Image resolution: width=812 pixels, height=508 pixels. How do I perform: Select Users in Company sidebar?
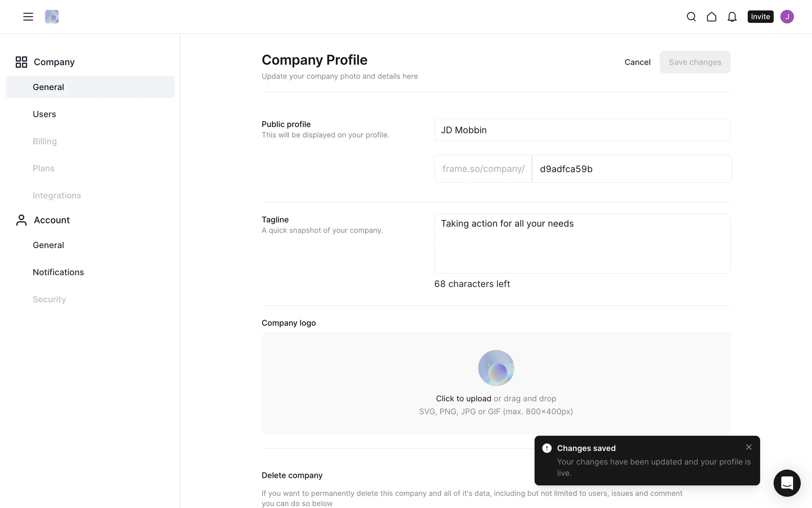[x=44, y=114]
